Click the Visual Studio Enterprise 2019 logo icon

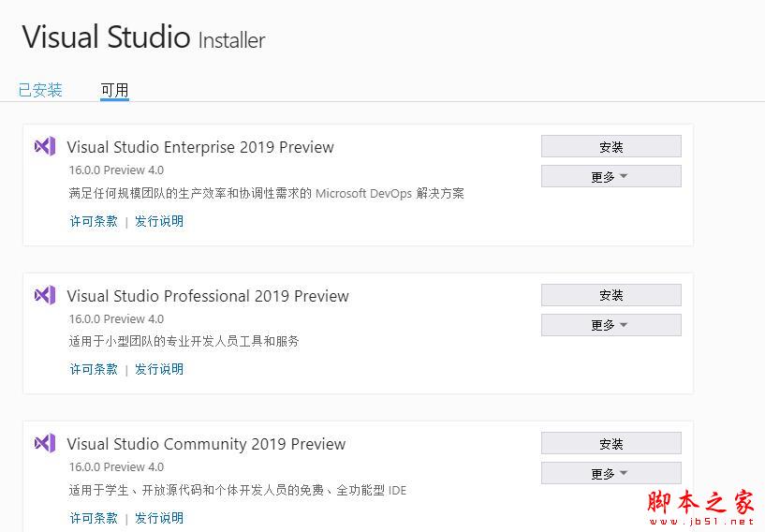44,146
